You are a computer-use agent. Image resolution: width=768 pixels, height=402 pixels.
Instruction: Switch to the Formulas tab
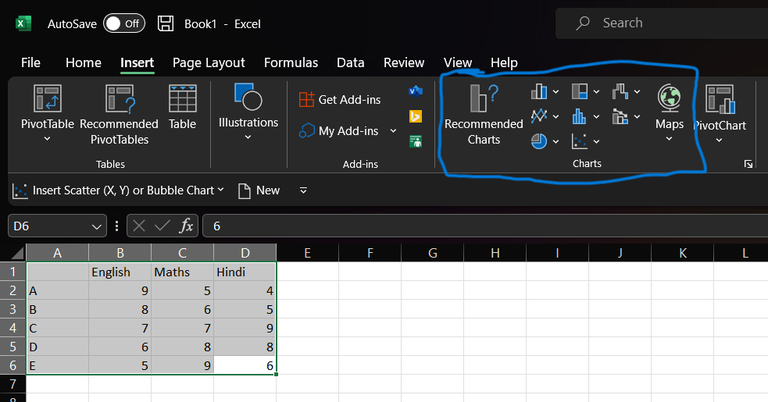tap(291, 62)
